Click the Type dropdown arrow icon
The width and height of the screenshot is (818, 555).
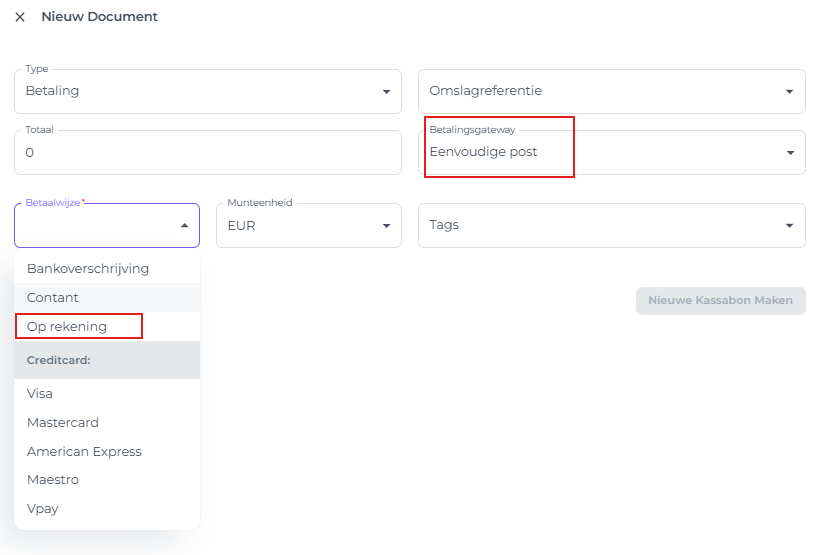[386, 92]
